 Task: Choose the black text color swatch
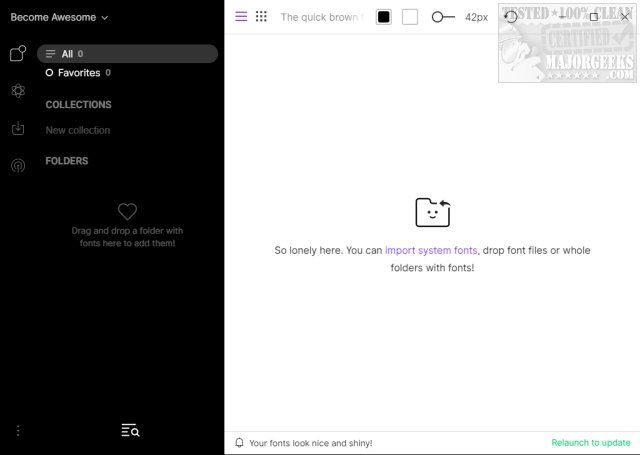click(x=384, y=17)
